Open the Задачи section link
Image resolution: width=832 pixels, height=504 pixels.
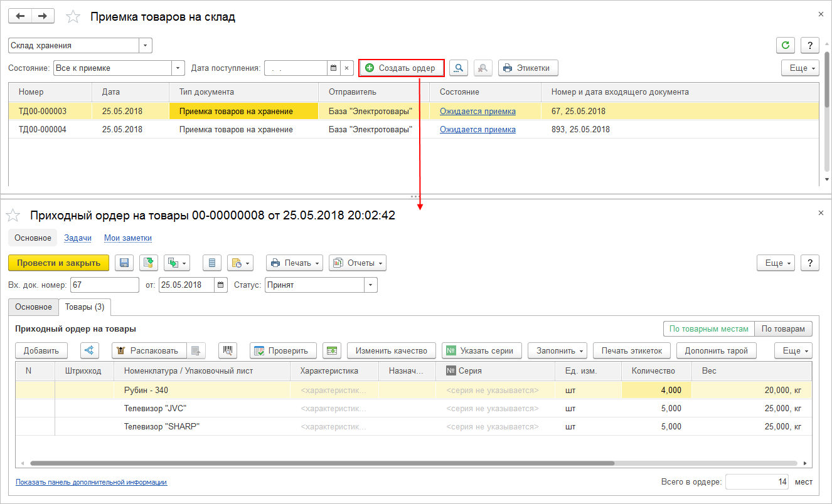(x=78, y=238)
